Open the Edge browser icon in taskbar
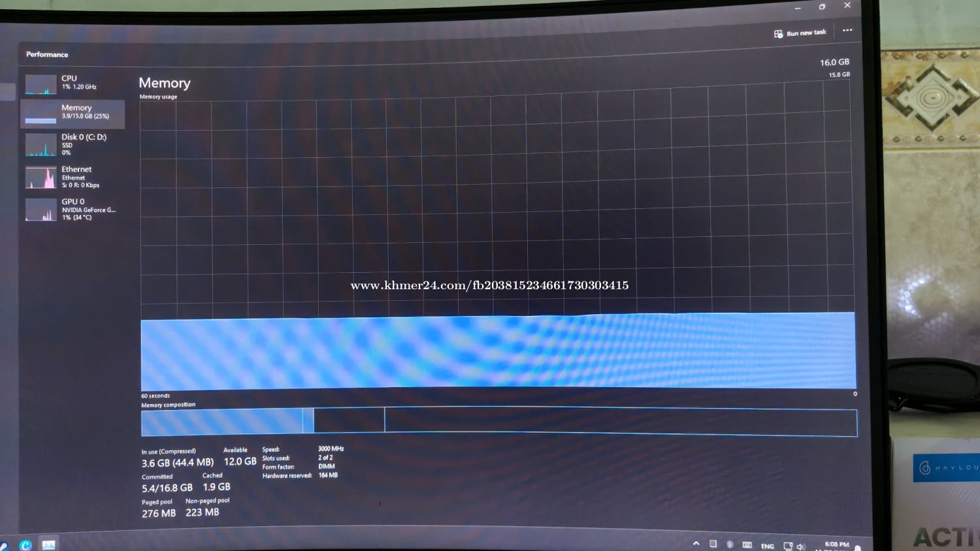 pos(25,544)
